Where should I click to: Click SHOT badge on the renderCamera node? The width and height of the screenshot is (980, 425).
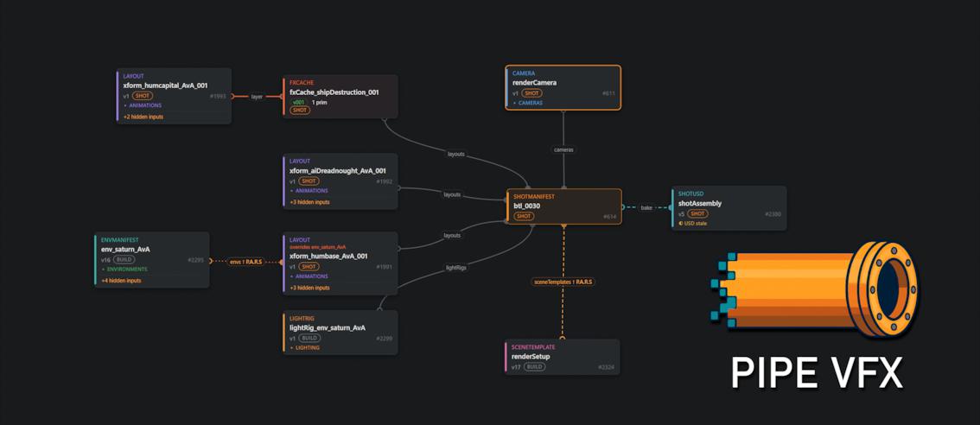point(531,93)
